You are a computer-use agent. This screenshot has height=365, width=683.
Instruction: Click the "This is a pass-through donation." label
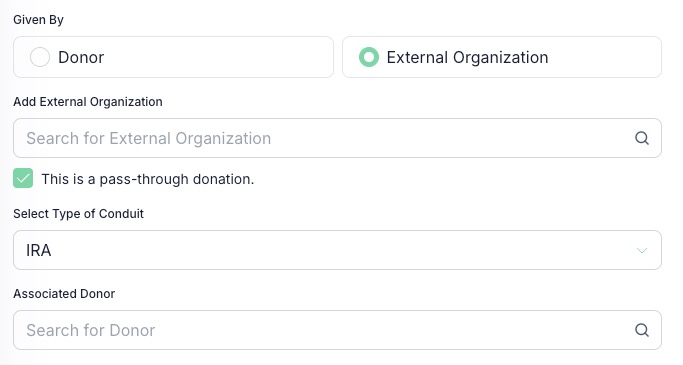pos(148,179)
